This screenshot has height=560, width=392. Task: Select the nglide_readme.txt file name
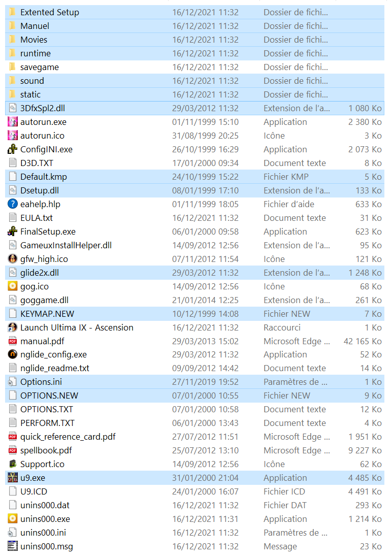point(55,368)
